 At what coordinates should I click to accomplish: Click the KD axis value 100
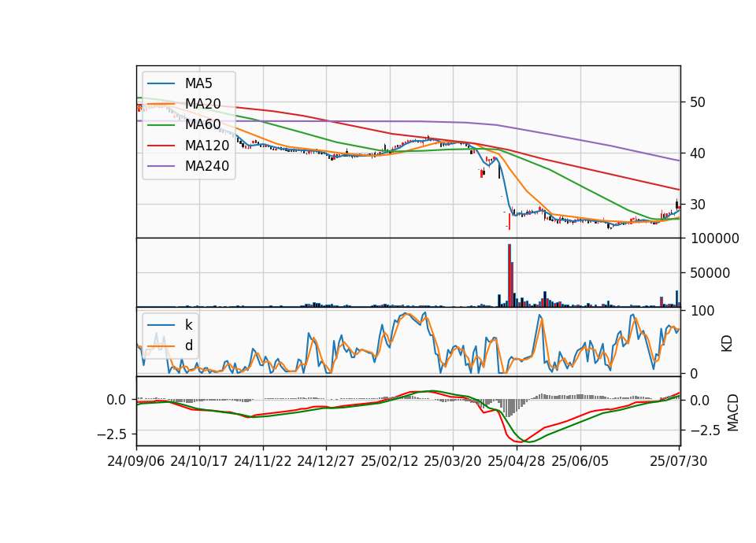click(x=702, y=311)
